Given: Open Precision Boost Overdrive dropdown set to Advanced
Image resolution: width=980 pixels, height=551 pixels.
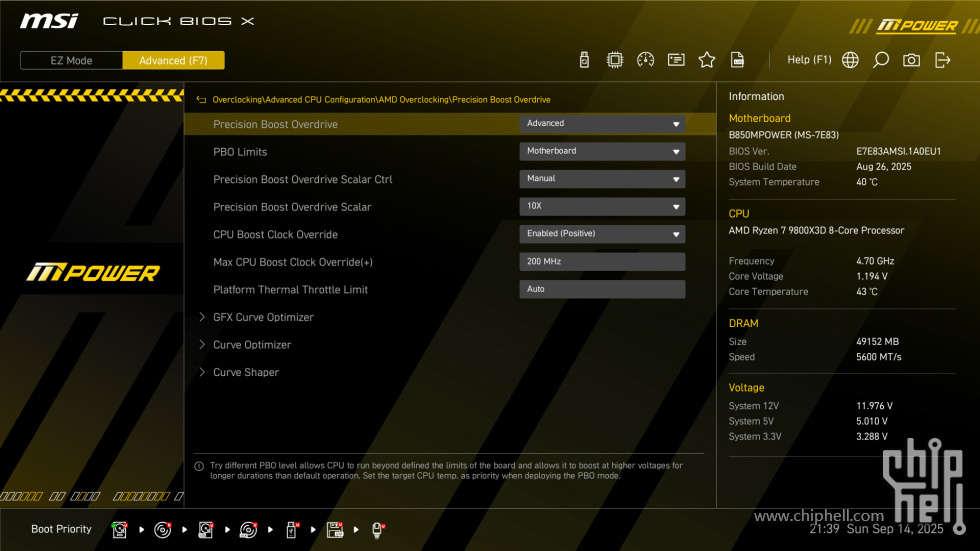Looking at the screenshot, I should (x=602, y=124).
